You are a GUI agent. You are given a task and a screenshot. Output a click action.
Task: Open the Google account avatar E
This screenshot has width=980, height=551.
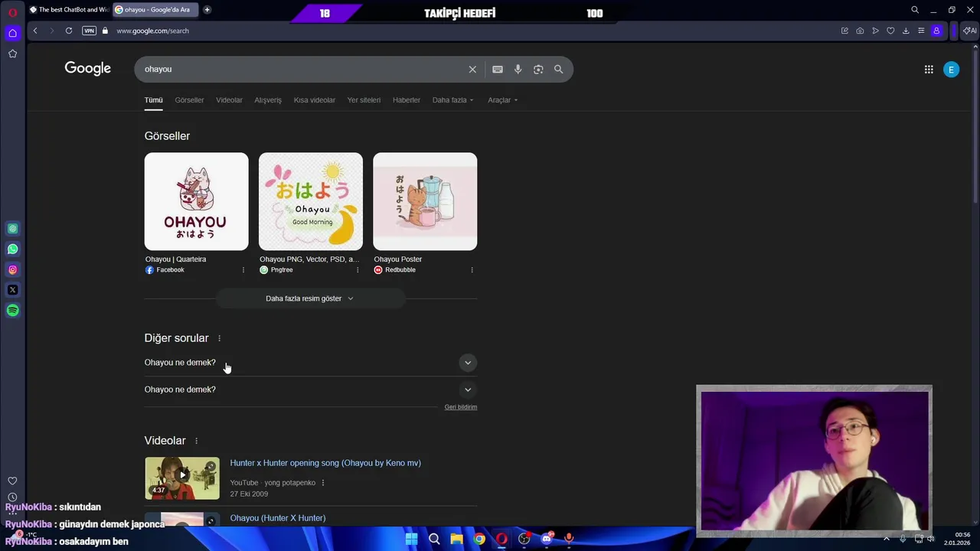(x=951, y=70)
